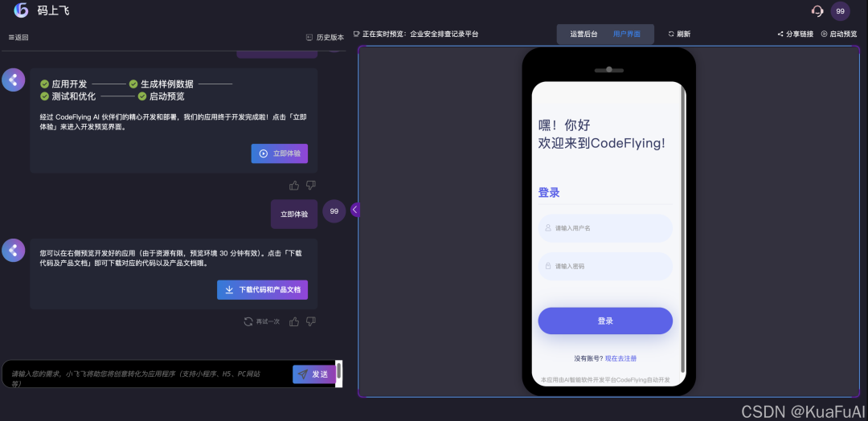868x421 pixels.
Task: Click the phone preview vertical scrollbar
Action: pos(682,230)
